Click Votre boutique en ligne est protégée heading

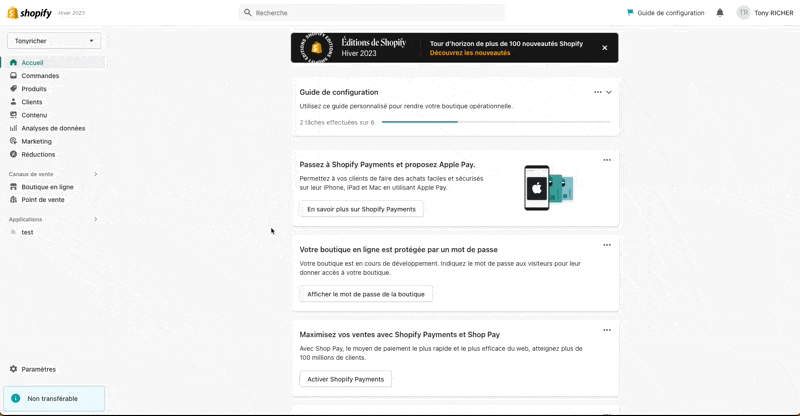[x=398, y=250]
